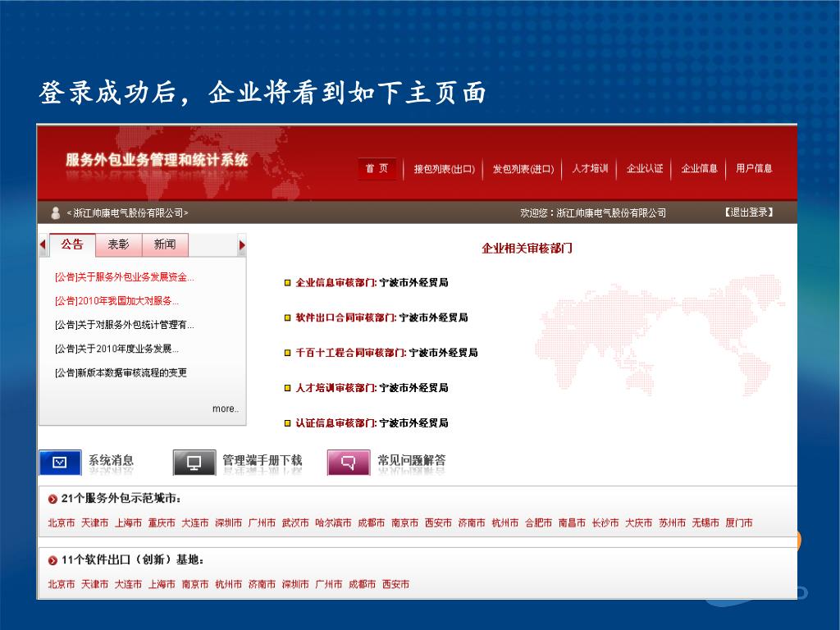
Task: Open announcement 2010年我国加大对服务
Action: [x=116, y=301]
